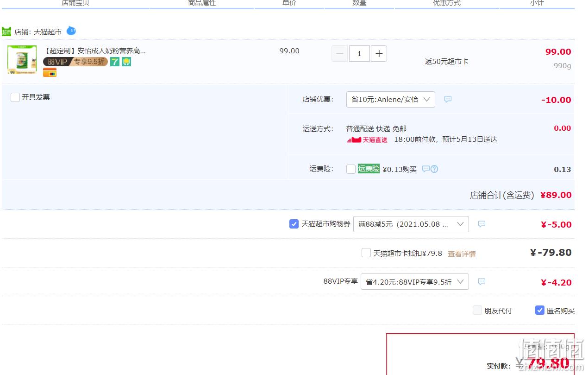Click the comment bubble icon after ¥0.13购买
This screenshot has width=588, height=375.
[426, 169]
